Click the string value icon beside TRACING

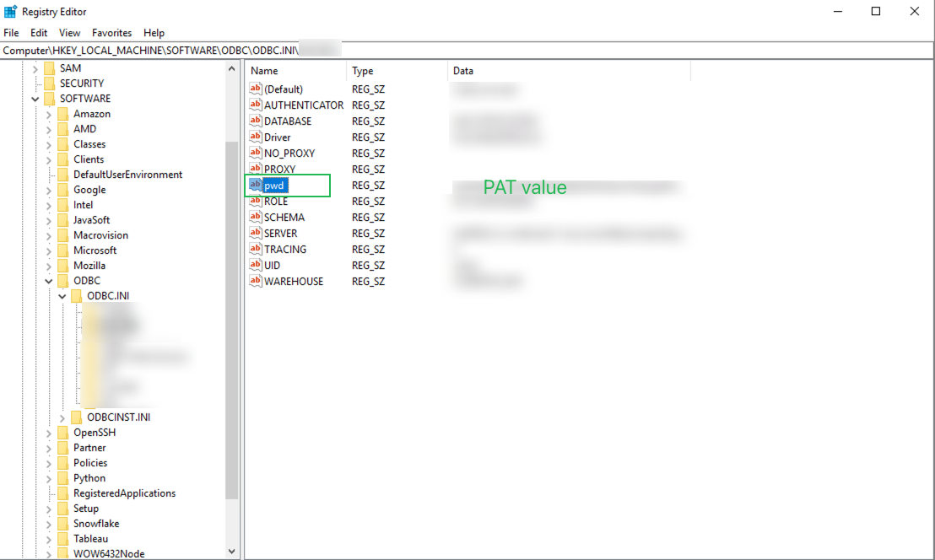[256, 249]
